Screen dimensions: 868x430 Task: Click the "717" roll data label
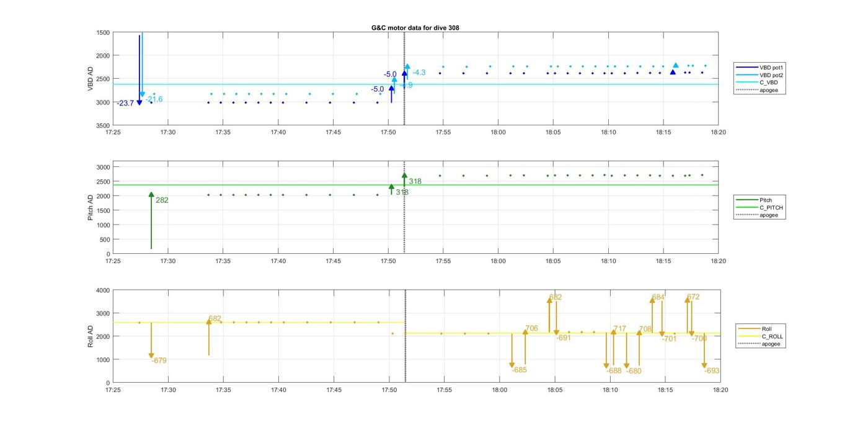pos(619,328)
